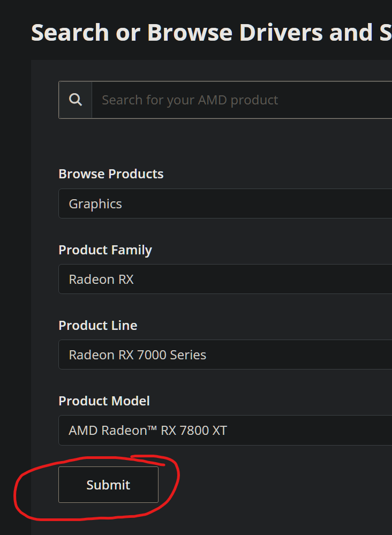Select the "Graphics" value shown in the dropdown
The width and height of the screenshot is (392, 535).
(x=95, y=204)
